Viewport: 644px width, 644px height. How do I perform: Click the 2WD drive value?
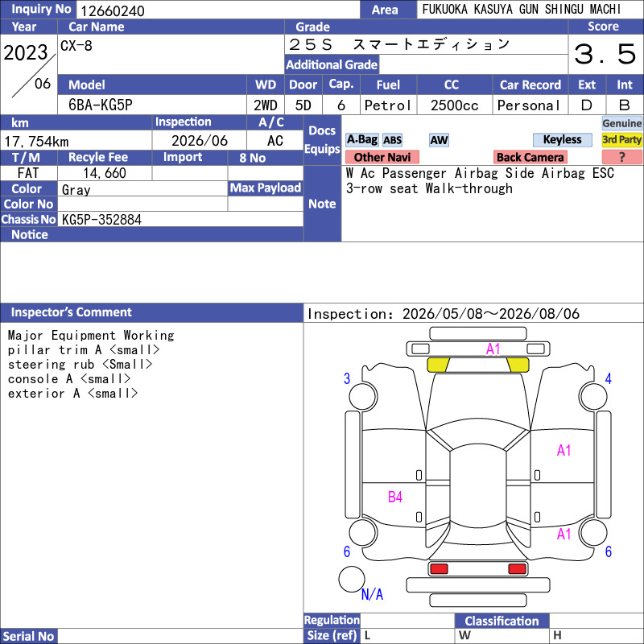click(266, 105)
